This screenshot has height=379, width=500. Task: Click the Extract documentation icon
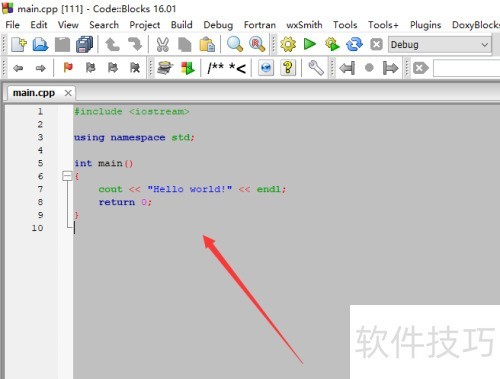188,68
